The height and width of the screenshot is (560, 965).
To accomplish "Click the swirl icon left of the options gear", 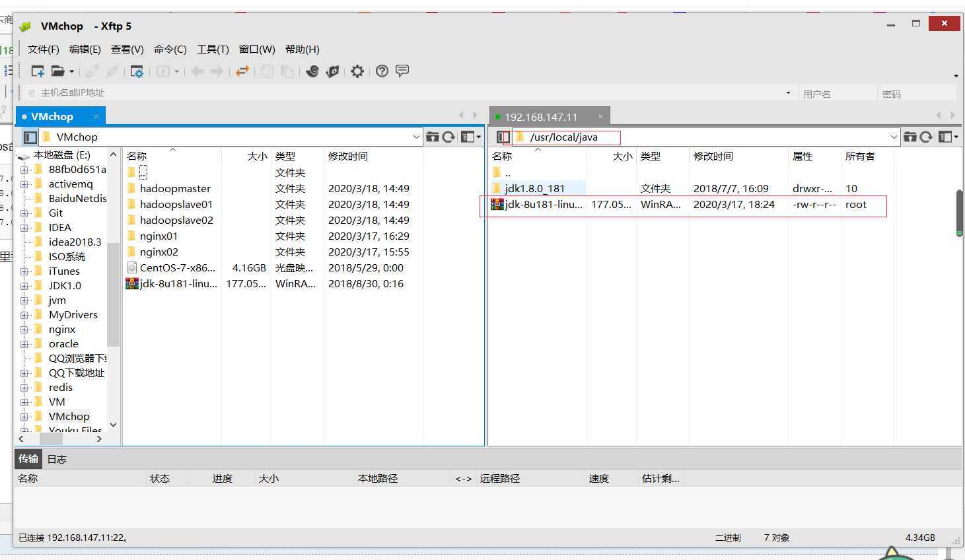I will click(x=312, y=71).
